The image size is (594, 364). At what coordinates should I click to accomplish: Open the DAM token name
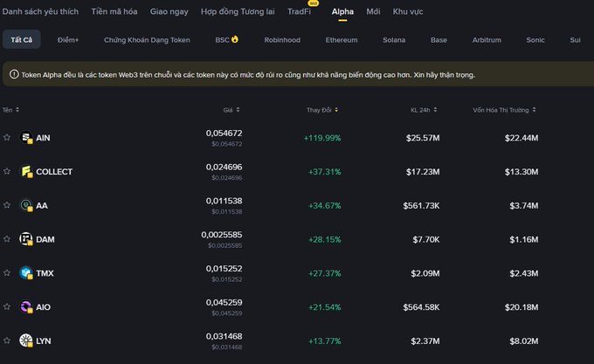45,239
